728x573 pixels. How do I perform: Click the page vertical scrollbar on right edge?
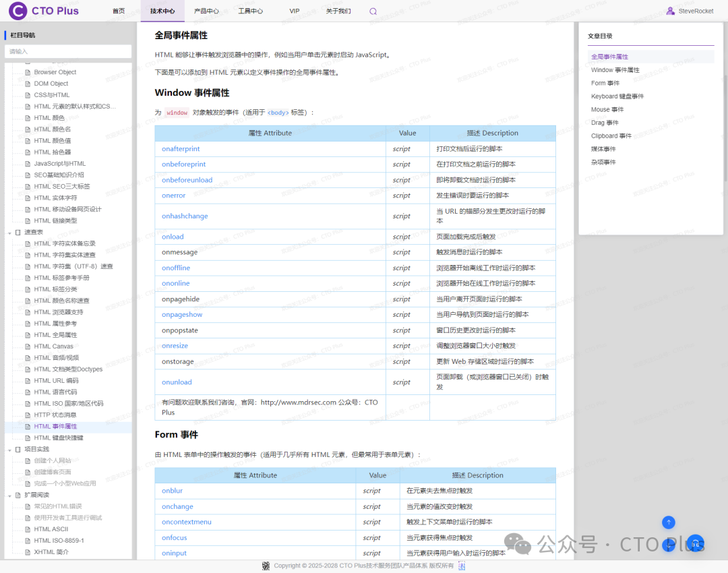[725, 127]
